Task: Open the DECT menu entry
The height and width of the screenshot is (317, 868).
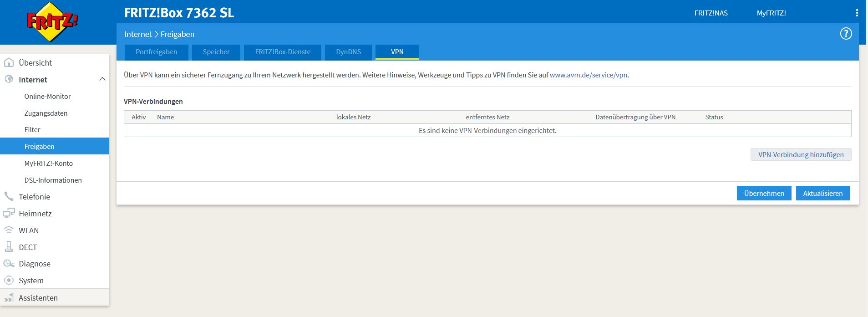Action: point(28,247)
